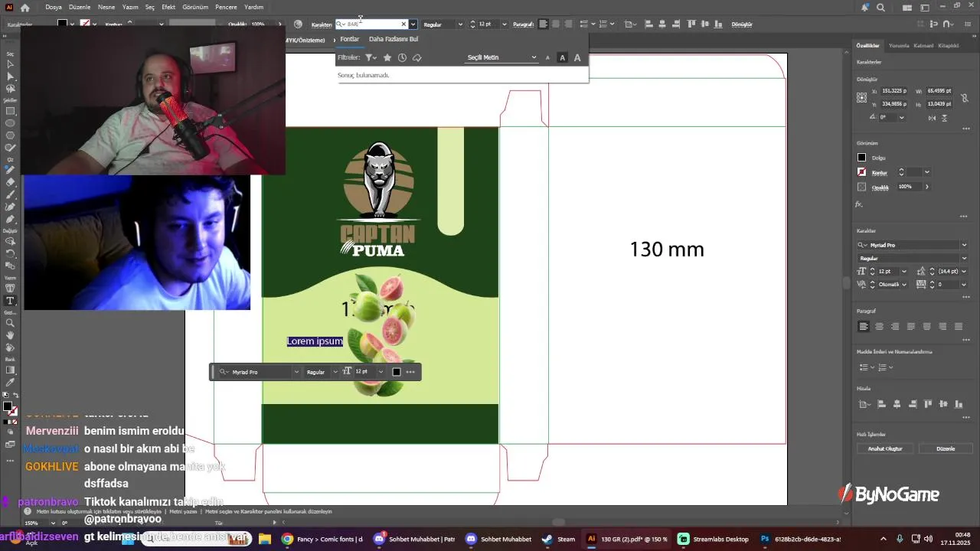Activate the Type (T) tool

11,301
